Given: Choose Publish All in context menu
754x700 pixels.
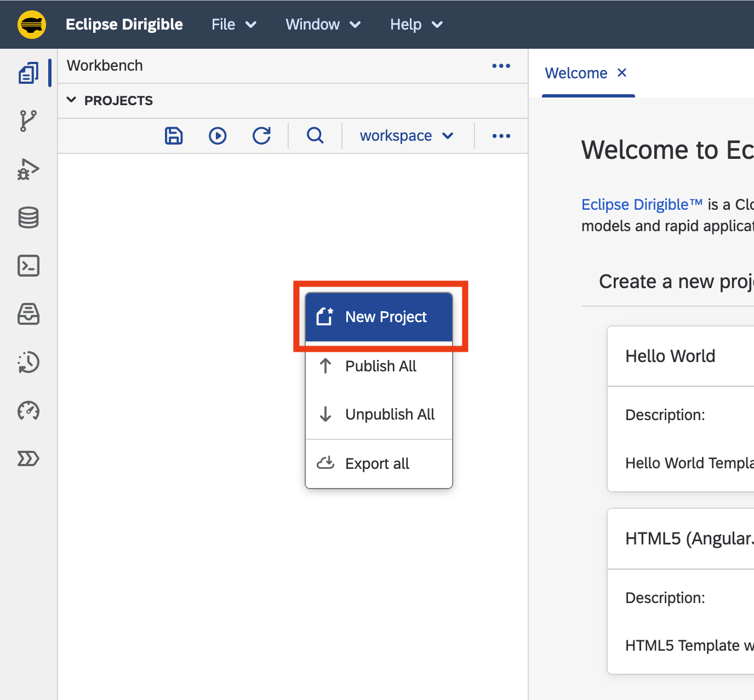Looking at the screenshot, I should [379, 366].
